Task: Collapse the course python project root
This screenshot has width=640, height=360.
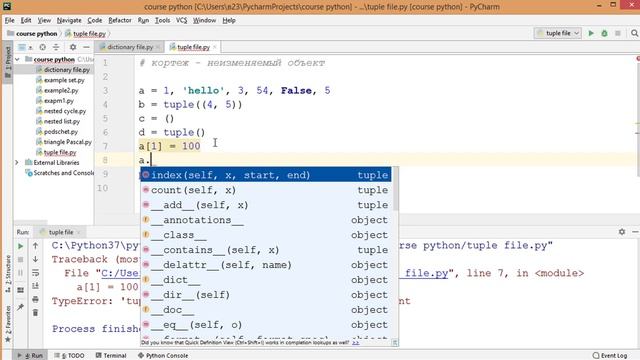Action: (17, 60)
